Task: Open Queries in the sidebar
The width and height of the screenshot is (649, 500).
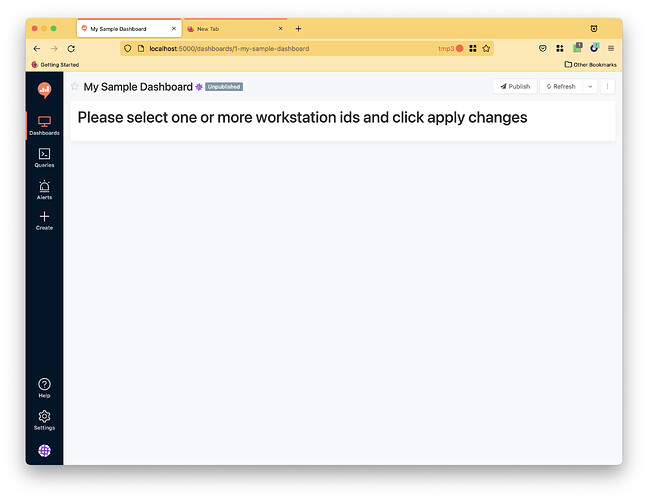Action: click(x=44, y=158)
